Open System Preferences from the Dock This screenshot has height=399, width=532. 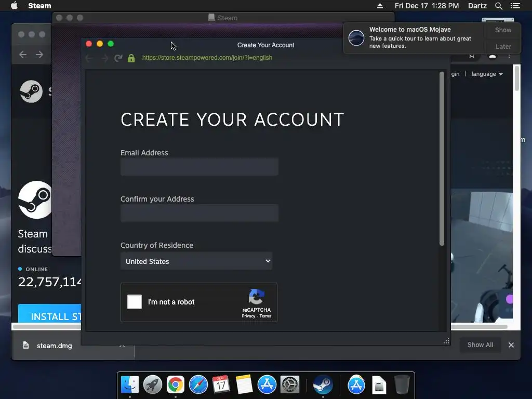coord(289,384)
